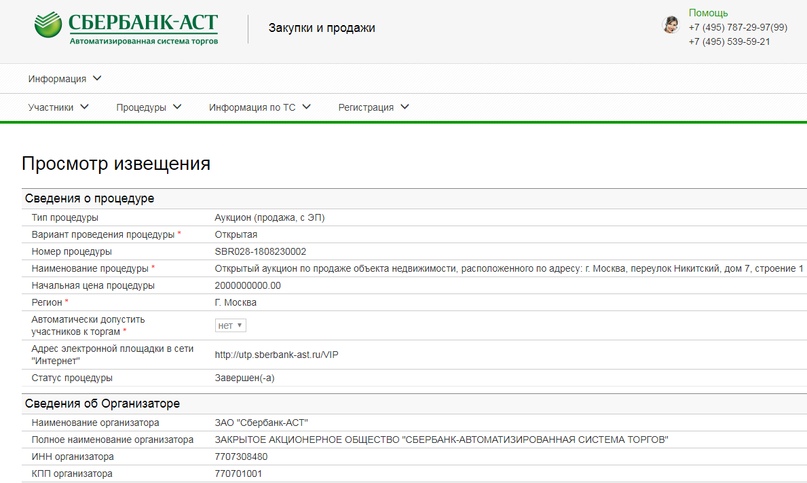Click the Начальная цена процедуры label
This screenshot has width=807, height=483.
(x=93, y=286)
